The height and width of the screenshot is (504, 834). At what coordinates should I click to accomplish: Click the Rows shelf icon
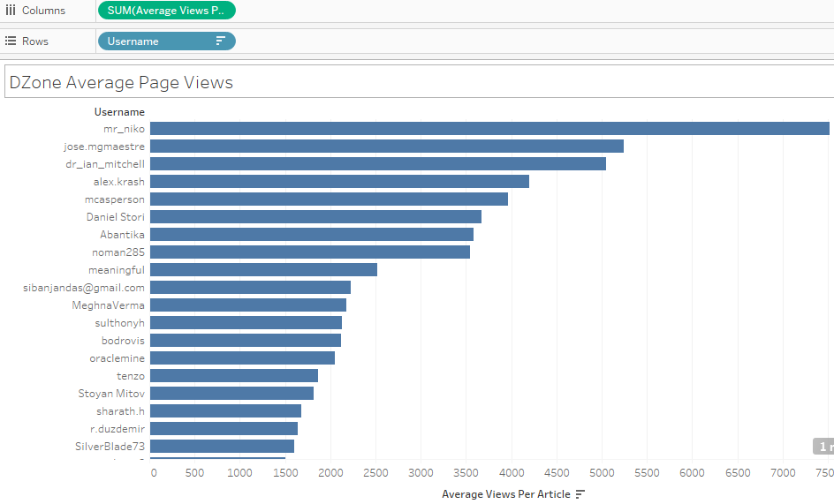pyautogui.click(x=10, y=41)
